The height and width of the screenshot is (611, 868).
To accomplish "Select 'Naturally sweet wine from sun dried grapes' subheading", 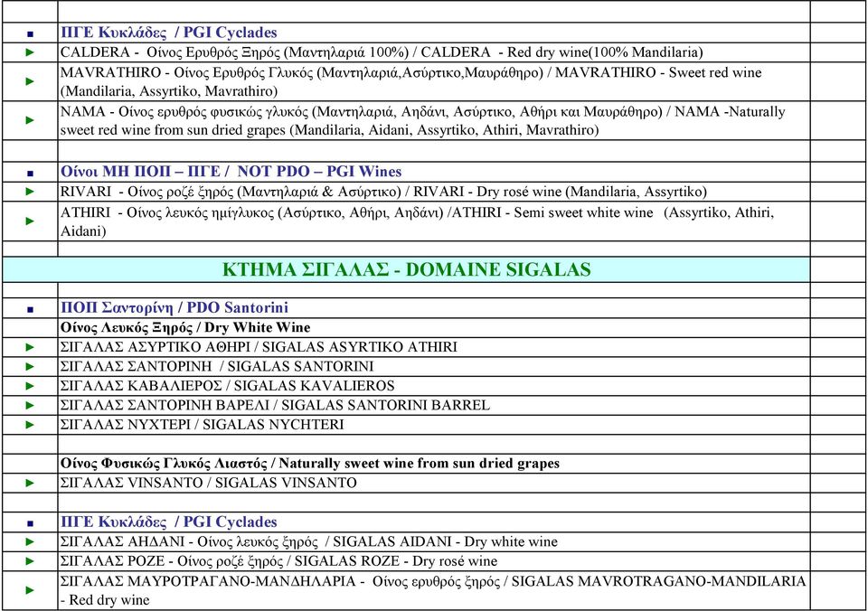I will point(310,464).
